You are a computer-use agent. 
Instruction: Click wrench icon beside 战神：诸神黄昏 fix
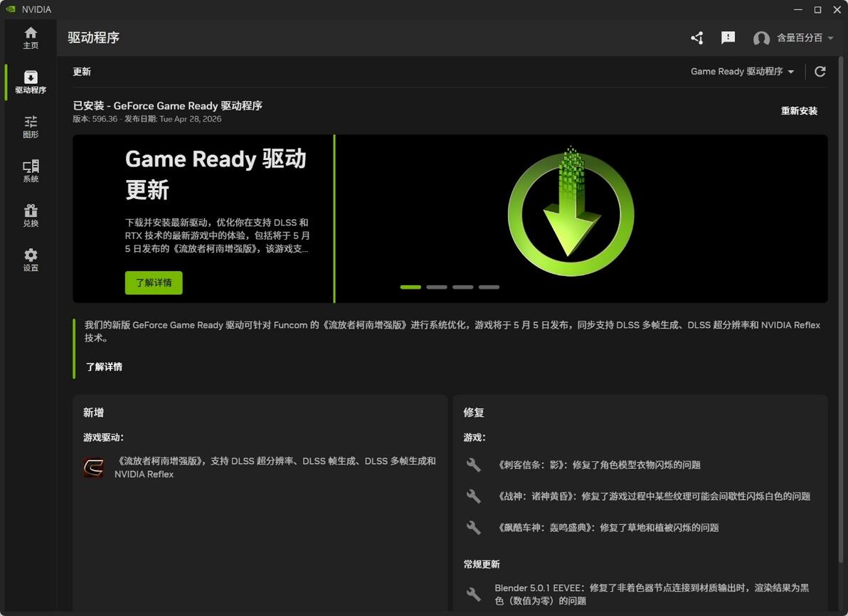click(473, 496)
